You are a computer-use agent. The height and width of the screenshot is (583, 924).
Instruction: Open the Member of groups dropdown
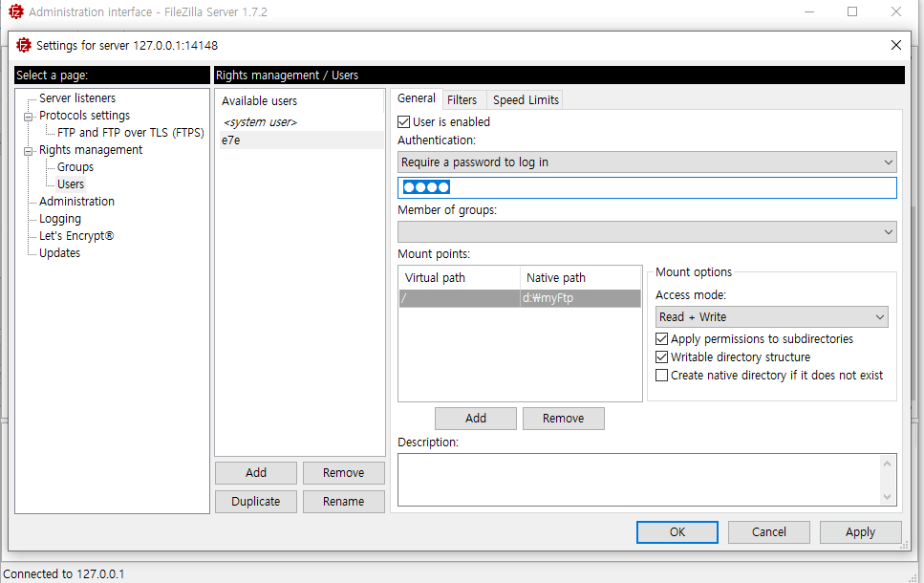[647, 231]
